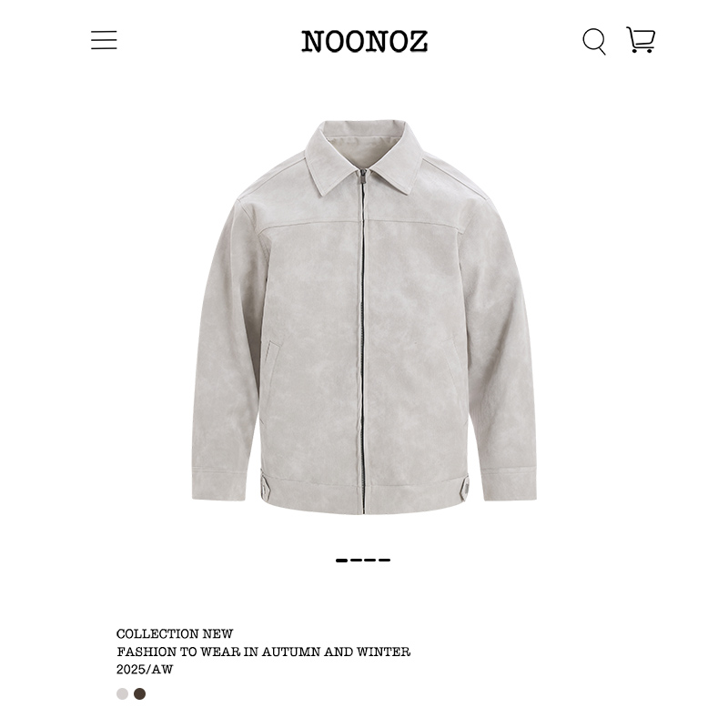View the shopping cart
Viewport: 728px width, 728px height.
pyautogui.click(x=641, y=39)
